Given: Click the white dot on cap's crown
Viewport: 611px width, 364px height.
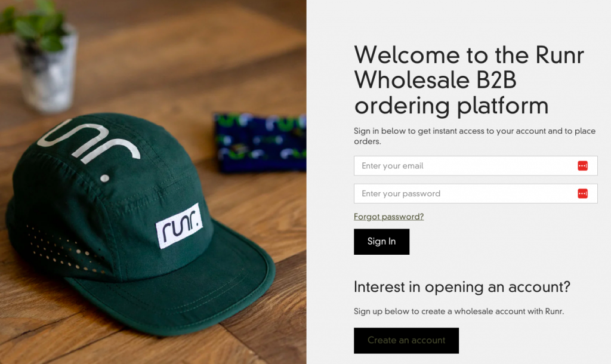Looking at the screenshot, I should coord(104,178).
